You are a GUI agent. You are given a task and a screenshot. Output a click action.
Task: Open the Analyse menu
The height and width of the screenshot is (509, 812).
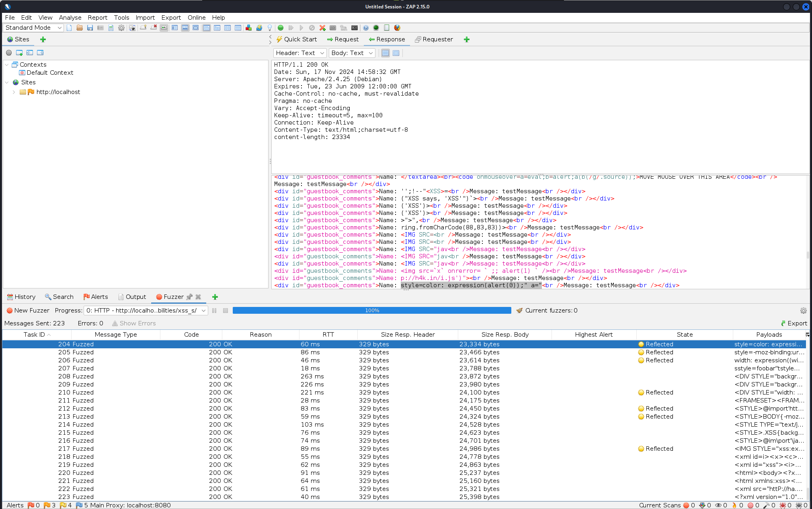point(70,18)
